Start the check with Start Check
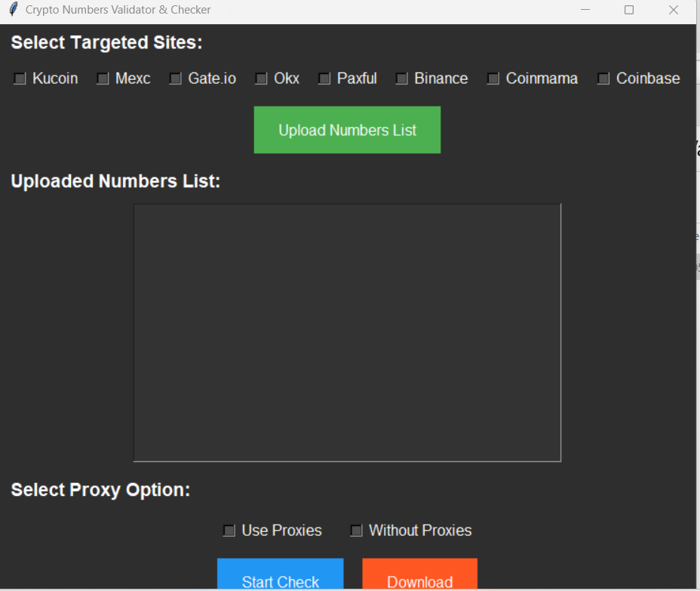 coord(281,574)
